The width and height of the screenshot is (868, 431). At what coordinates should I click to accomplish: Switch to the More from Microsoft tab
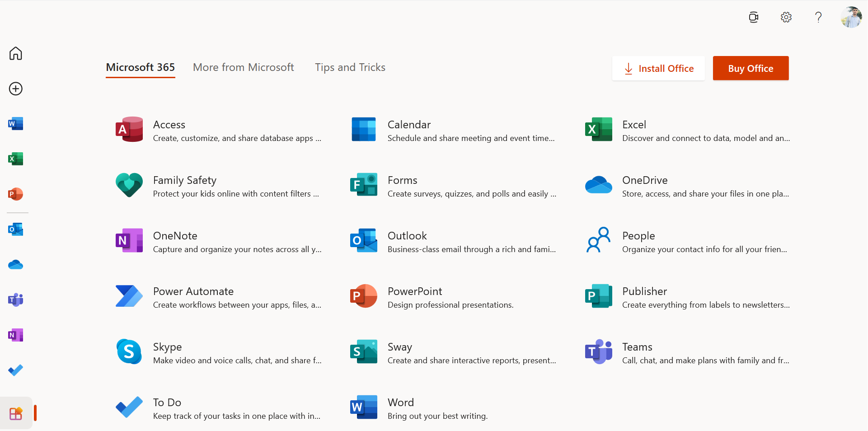[243, 67]
